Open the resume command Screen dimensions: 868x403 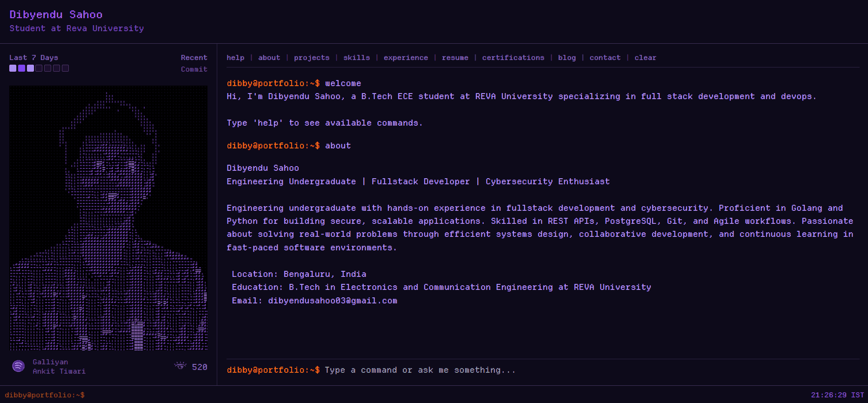(x=455, y=58)
